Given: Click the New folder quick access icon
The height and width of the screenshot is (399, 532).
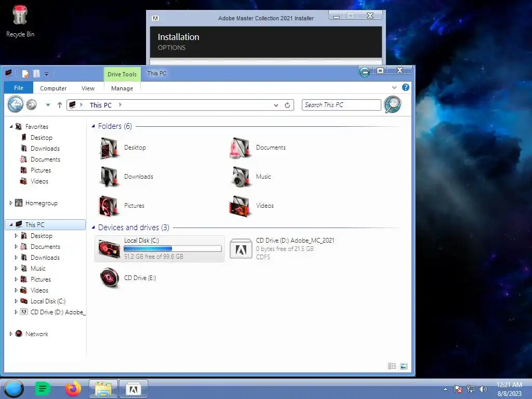Looking at the screenshot, I should click(x=36, y=74).
